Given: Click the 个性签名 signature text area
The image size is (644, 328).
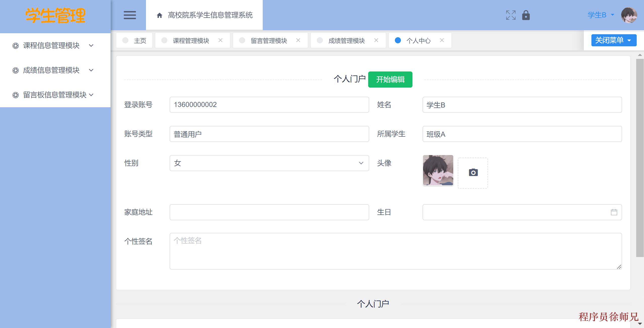Looking at the screenshot, I should click(x=395, y=250).
